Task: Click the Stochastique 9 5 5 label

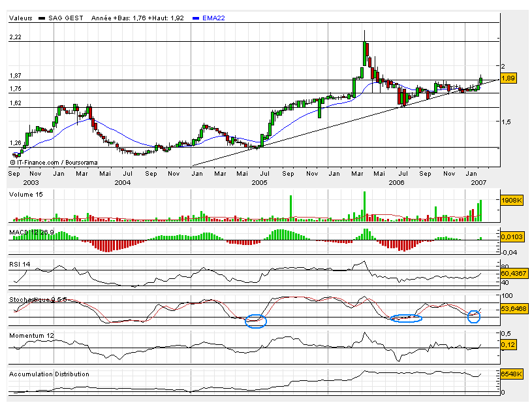Action: 38,300
